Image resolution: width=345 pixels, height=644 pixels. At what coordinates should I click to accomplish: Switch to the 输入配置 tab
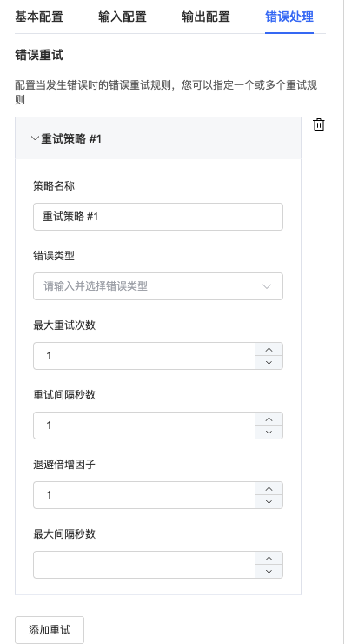(x=123, y=17)
